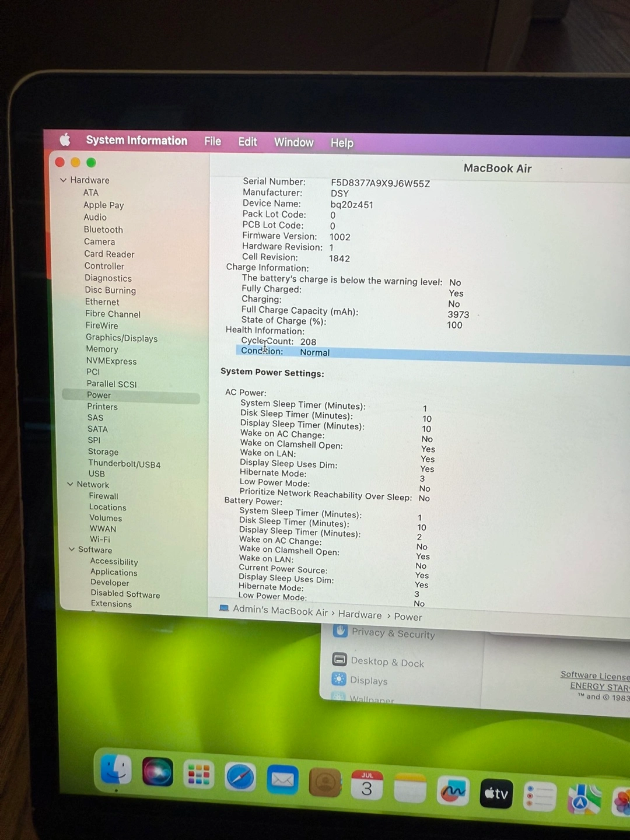Select Thunderbolt/USB4 in the sidebar
Image resolution: width=630 pixels, height=840 pixels.
(124, 464)
